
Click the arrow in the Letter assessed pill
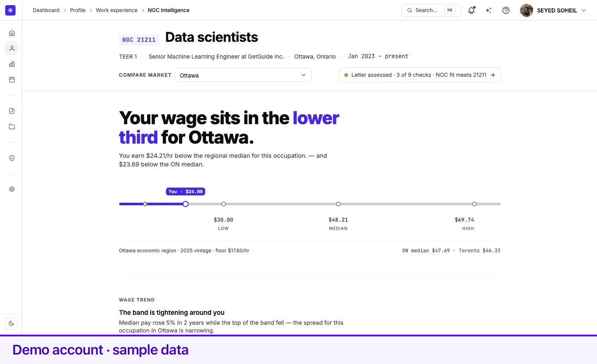coord(493,75)
